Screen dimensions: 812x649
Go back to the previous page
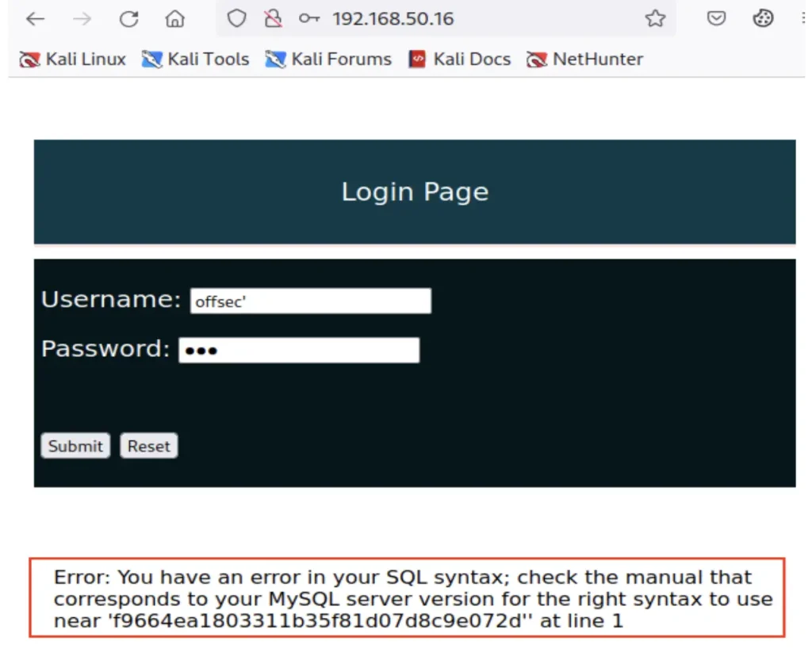(x=36, y=19)
